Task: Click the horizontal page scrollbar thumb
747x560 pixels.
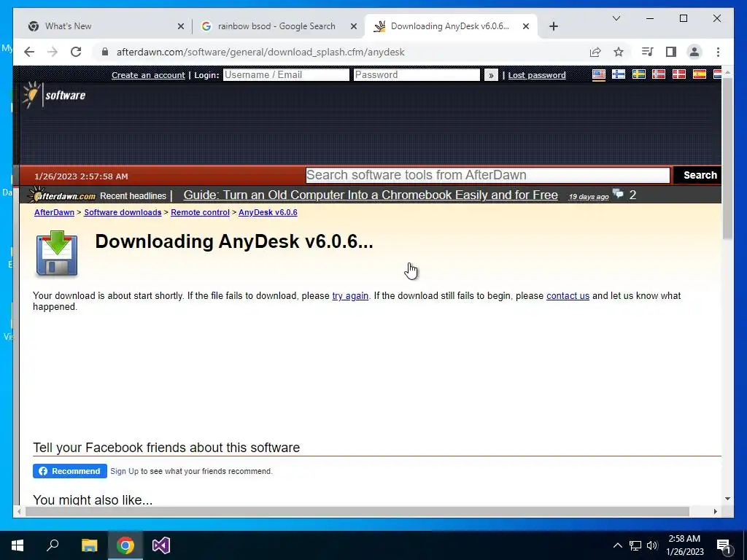Action: (357, 511)
